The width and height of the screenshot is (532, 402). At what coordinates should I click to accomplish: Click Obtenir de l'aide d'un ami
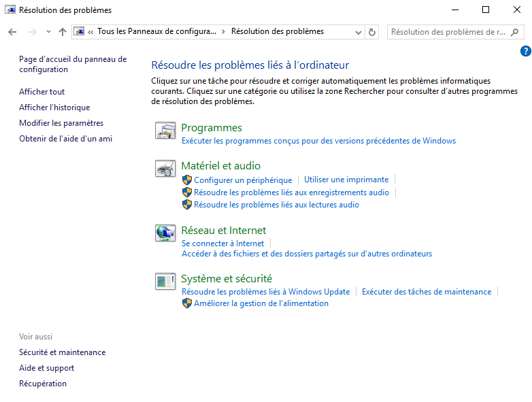[66, 139]
